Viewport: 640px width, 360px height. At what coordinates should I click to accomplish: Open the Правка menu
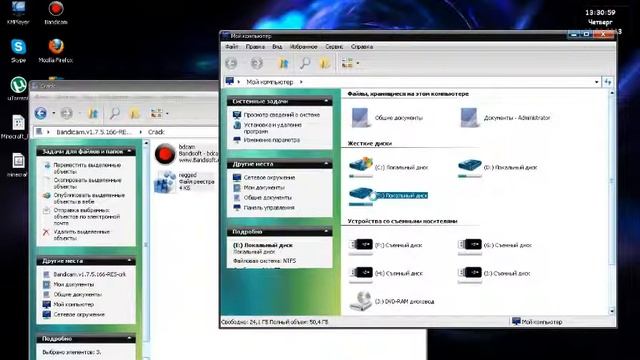pyautogui.click(x=255, y=47)
